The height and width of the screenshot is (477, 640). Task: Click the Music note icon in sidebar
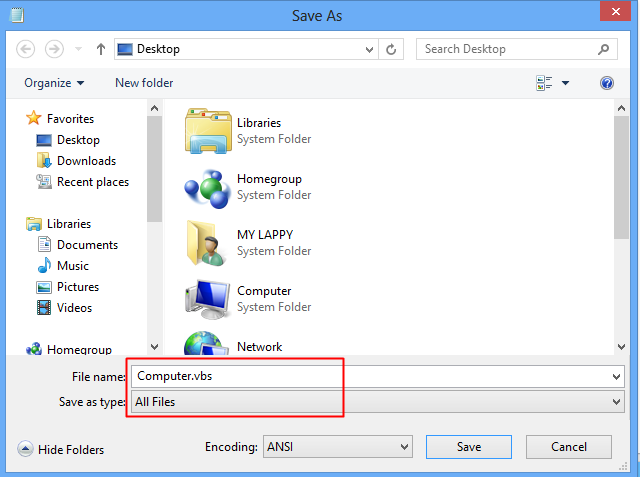pos(44,266)
